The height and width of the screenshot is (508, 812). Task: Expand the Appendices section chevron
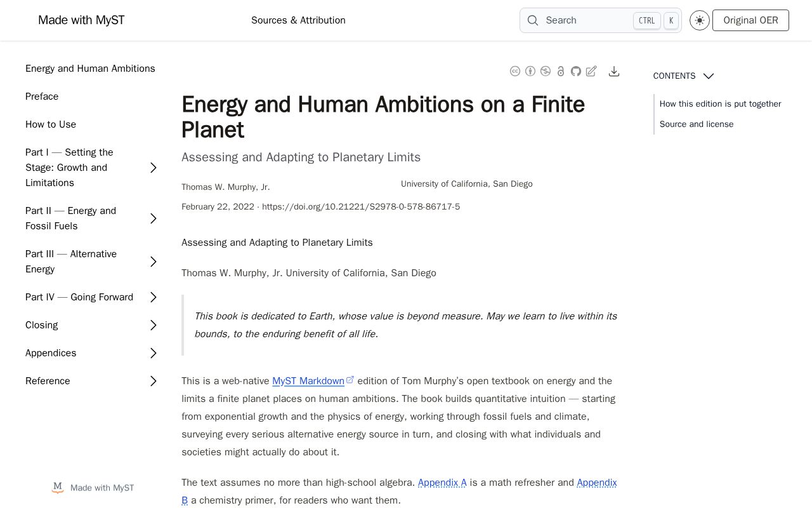[153, 353]
